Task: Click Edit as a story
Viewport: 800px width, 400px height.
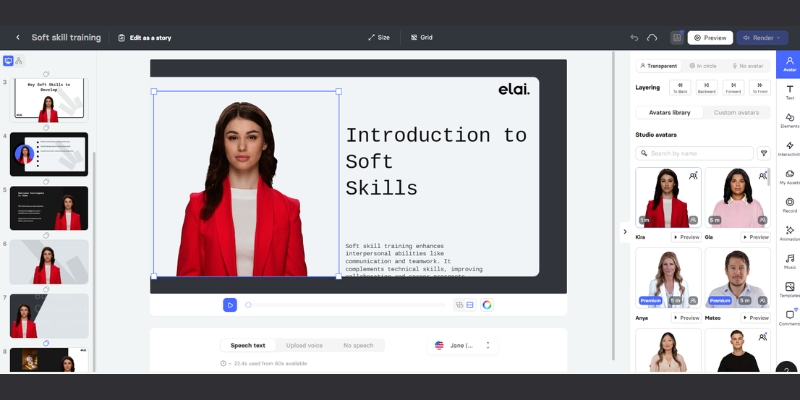Action: pyautogui.click(x=144, y=38)
